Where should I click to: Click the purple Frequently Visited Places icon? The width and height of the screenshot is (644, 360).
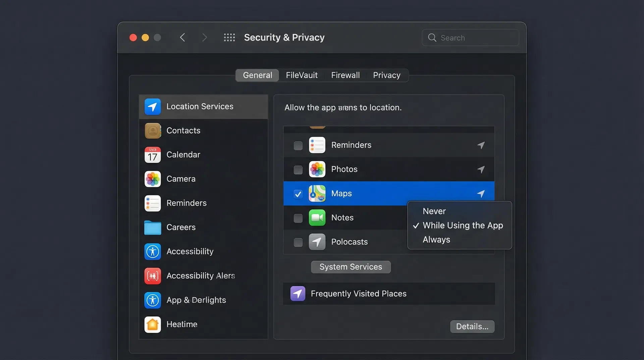(298, 294)
